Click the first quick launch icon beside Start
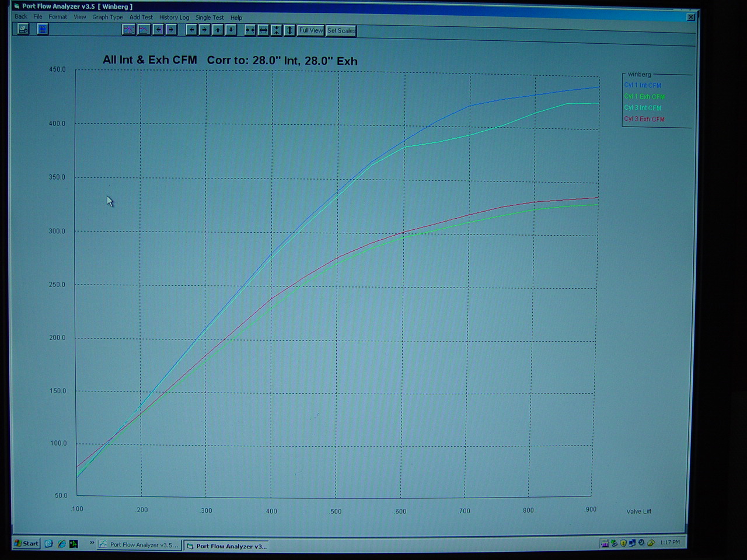This screenshot has height=560, width=747. (x=48, y=543)
